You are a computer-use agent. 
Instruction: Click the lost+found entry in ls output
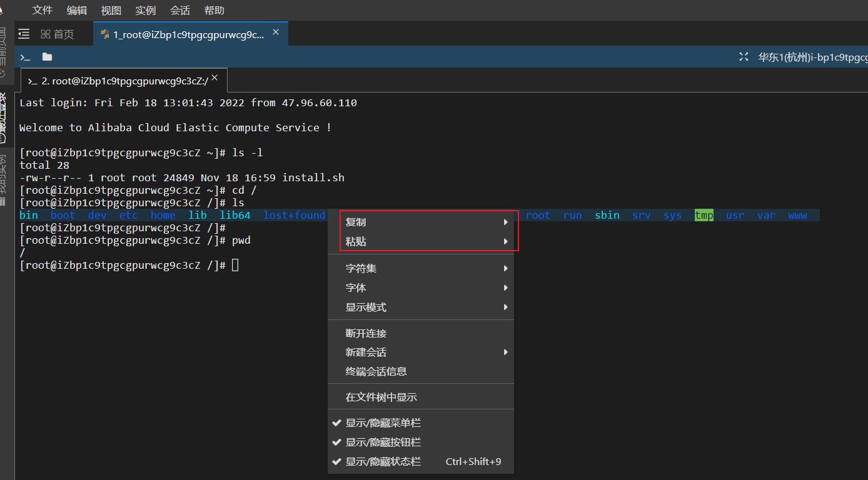click(x=295, y=215)
